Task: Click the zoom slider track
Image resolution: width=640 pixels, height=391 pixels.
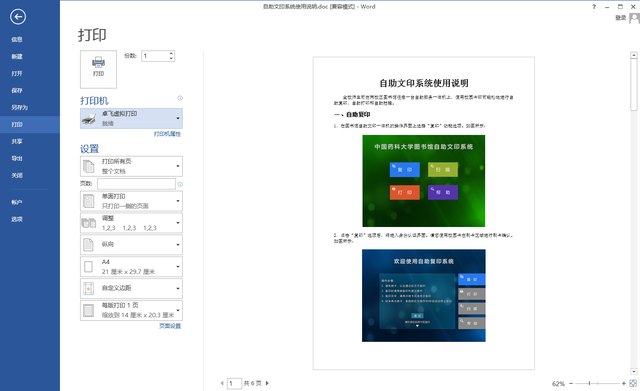Action: pyautogui.click(x=597, y=383)
